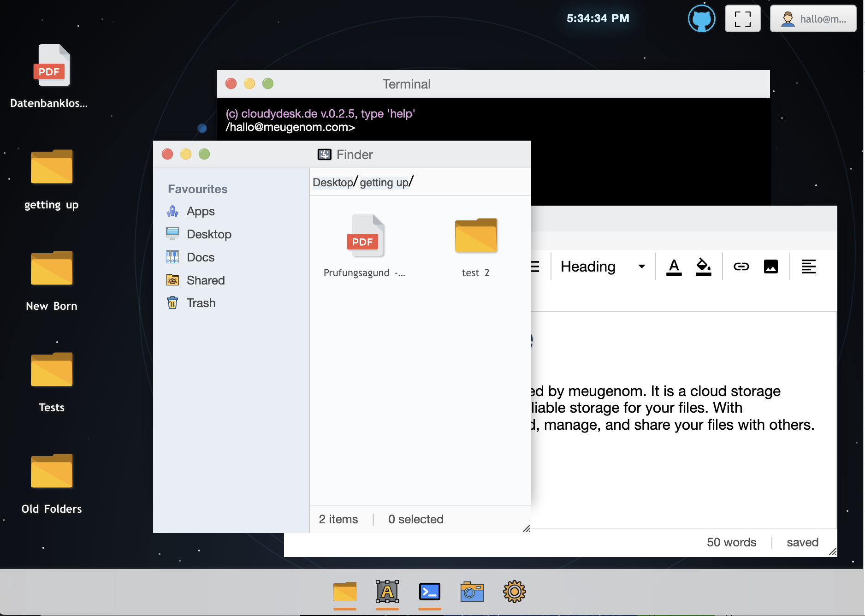Maximize the Terminal window with green button
865x616 pixels.
tap(268, 83)
